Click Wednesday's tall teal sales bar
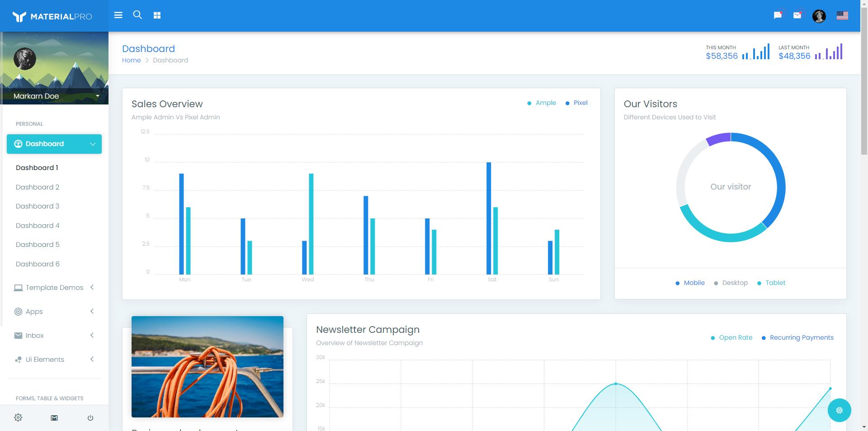Screen dimensions: 868x431 pos(311,224)
